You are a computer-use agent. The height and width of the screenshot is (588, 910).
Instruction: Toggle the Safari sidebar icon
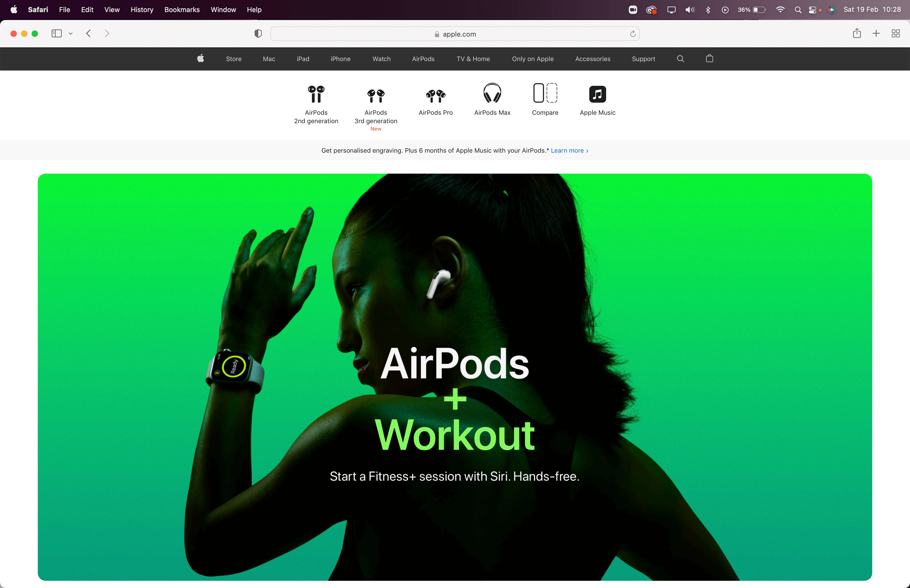click(57, 34)
